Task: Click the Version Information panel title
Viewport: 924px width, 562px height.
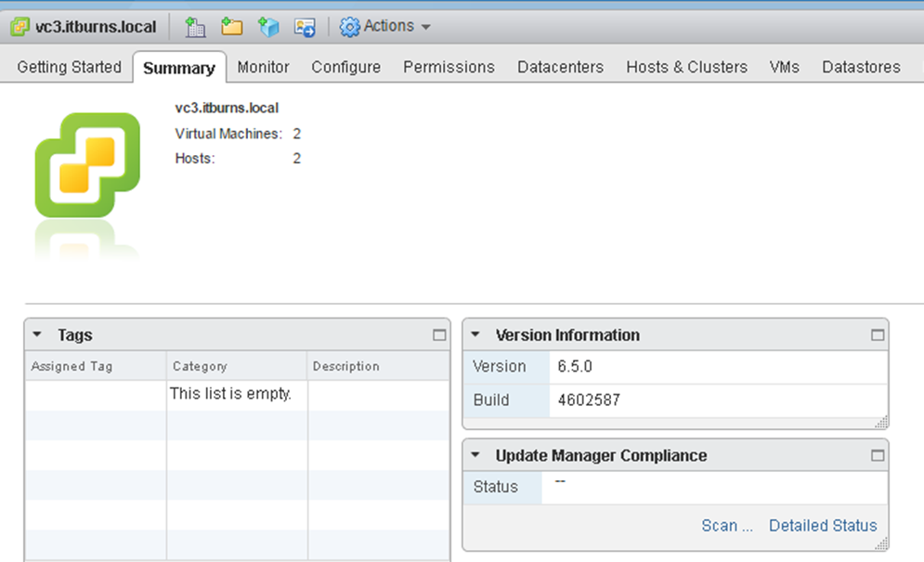Action: (567, 335)
